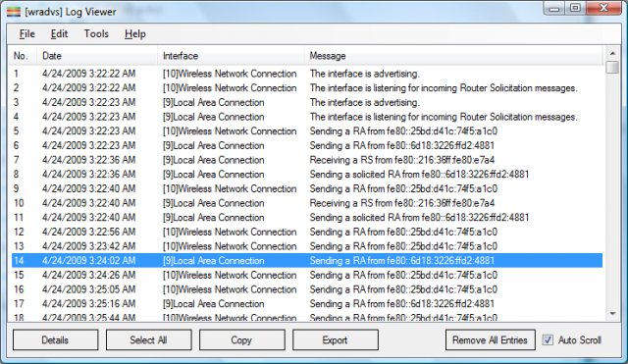Minimize the Log Viewer window
The image size is (628, 364).
pyautogui.click(x=553, y=9)
